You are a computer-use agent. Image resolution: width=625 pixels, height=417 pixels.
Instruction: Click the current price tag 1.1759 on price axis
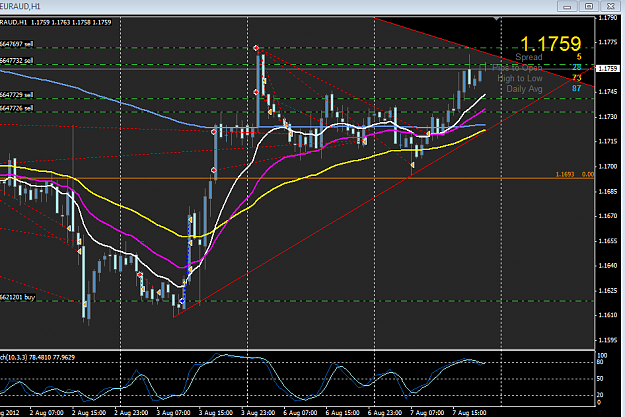tap(607, 69)
